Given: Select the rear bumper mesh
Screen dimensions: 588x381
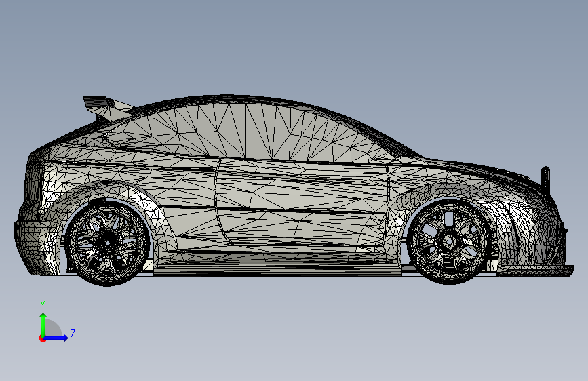Looking at the screenshot, I should tap(37, 247).
